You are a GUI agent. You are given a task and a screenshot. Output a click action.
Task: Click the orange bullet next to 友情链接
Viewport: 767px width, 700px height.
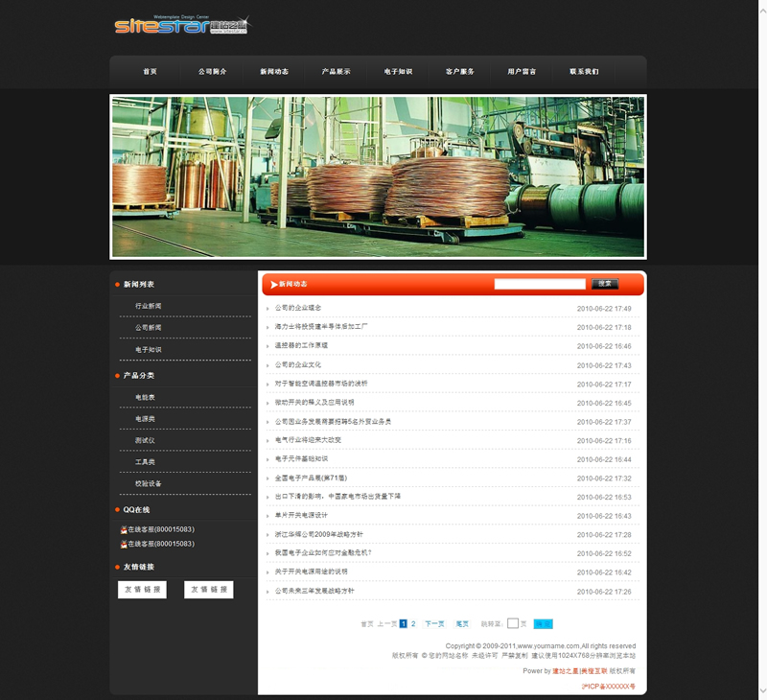117,567
